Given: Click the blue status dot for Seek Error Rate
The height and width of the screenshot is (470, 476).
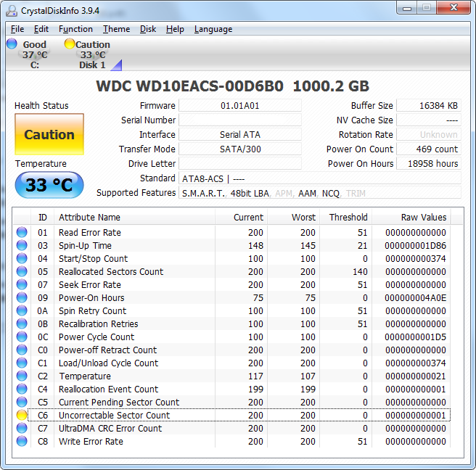Looking at the screenshot, I should pos(22,284).
